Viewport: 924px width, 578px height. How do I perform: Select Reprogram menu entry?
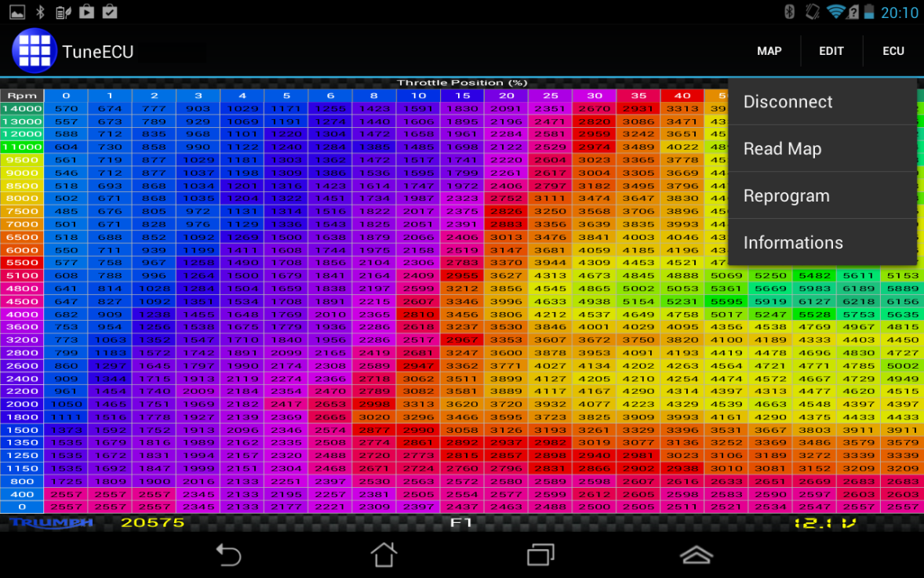[x=823, y=195]
